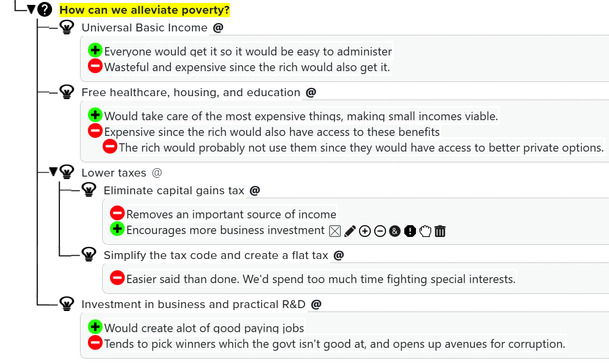Select the 'Eliminate capital gains tax' idea

point(174,190)
